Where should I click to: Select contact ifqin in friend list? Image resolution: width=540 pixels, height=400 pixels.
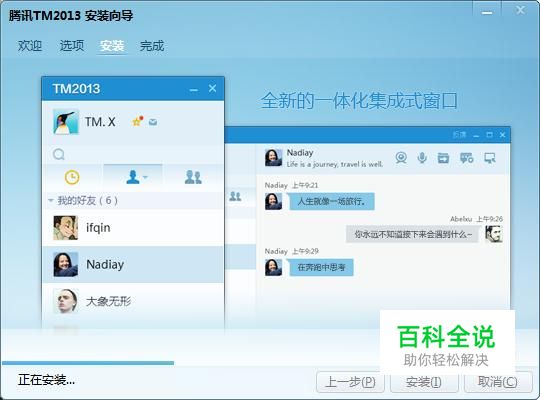133,228
